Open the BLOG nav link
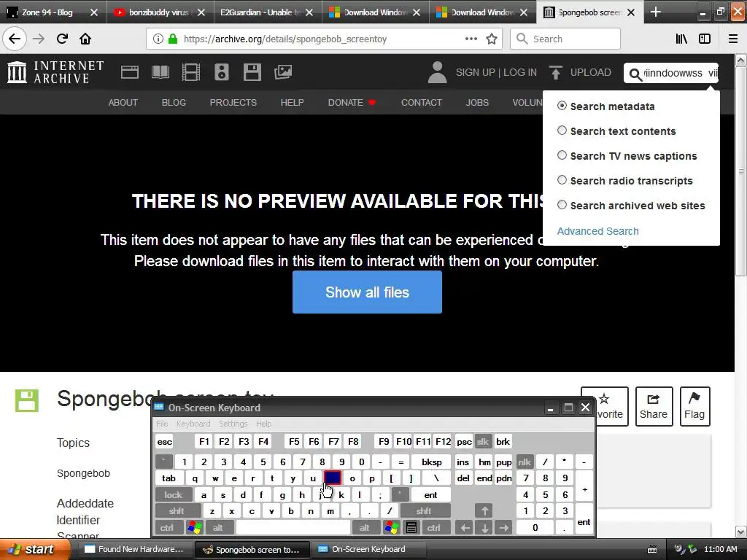The height and width of the screenshot is (560, 747). (174, 102)
